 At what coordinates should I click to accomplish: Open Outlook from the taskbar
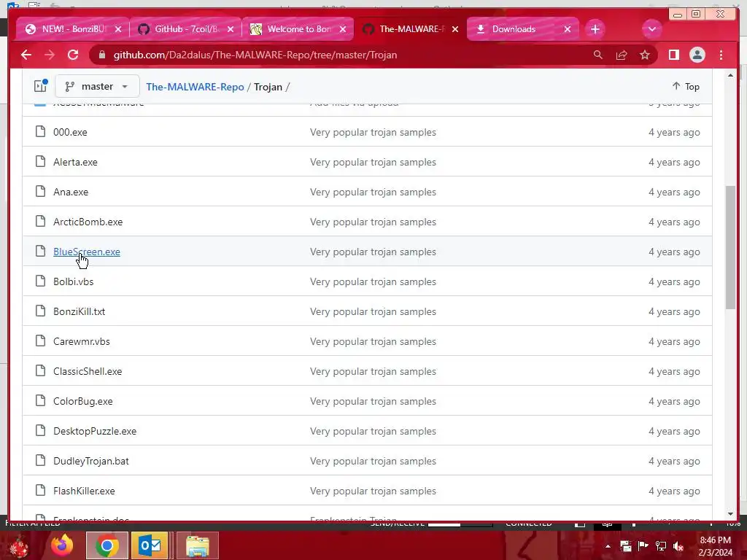[x=150, y=545]
